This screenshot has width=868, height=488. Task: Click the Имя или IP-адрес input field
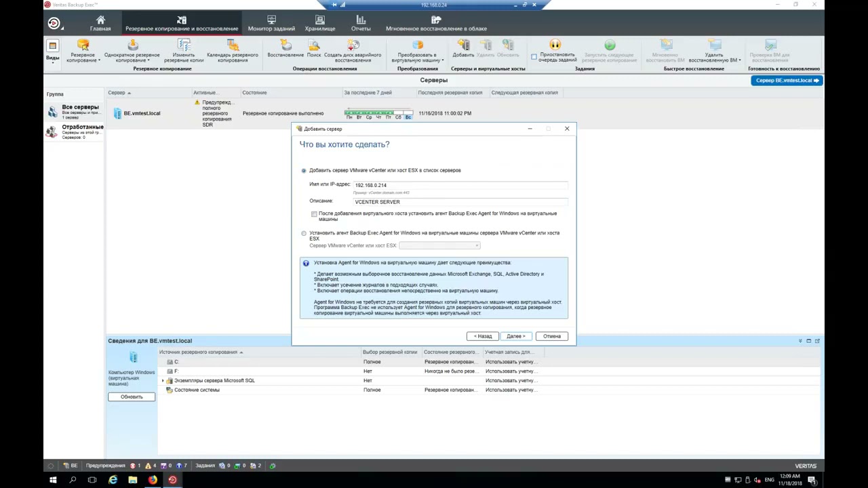(460, 185)
